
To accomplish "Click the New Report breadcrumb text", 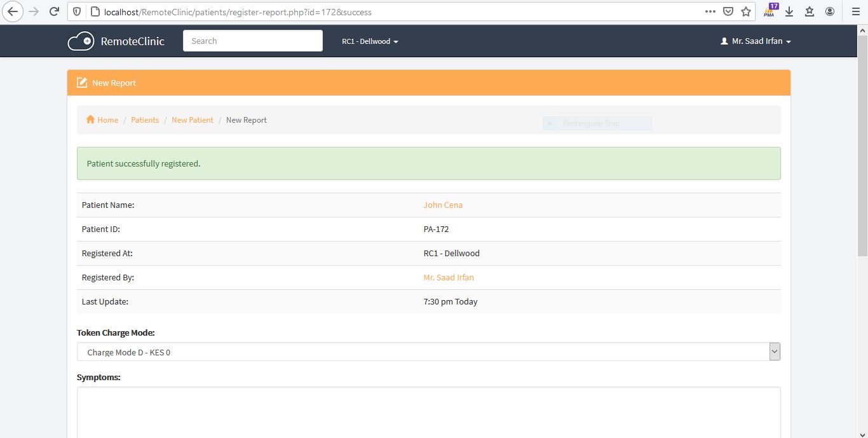I will tap(247, 120).
